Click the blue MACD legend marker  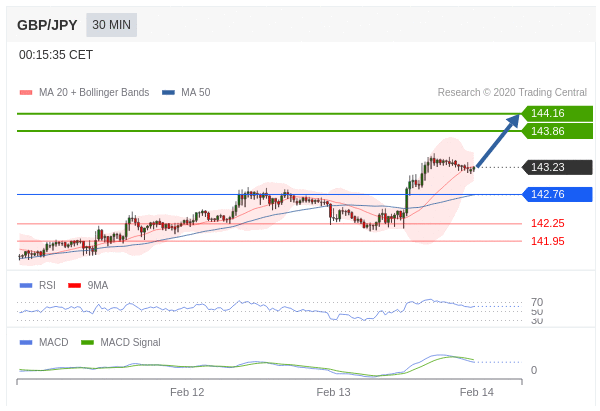26,342
